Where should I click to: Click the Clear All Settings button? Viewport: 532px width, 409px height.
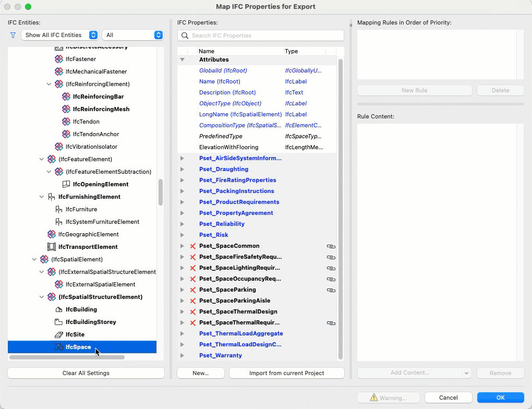[x=86, y=373]
